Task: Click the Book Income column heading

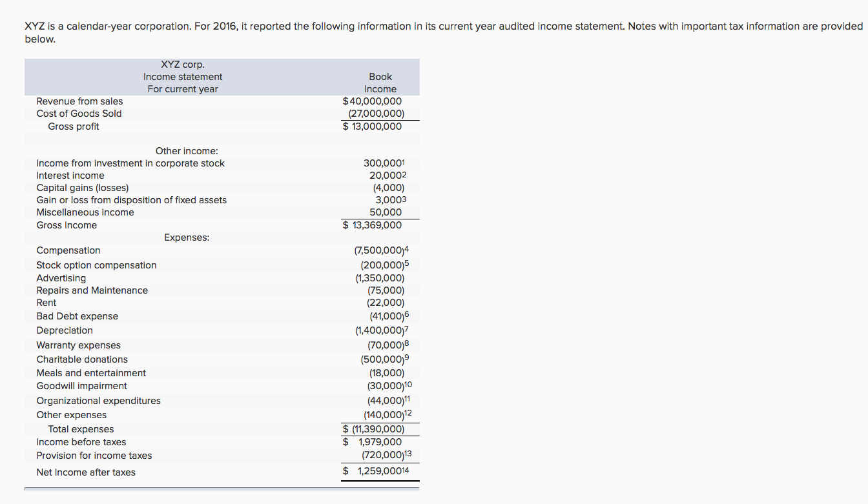Action: click(x=380, y=83)
